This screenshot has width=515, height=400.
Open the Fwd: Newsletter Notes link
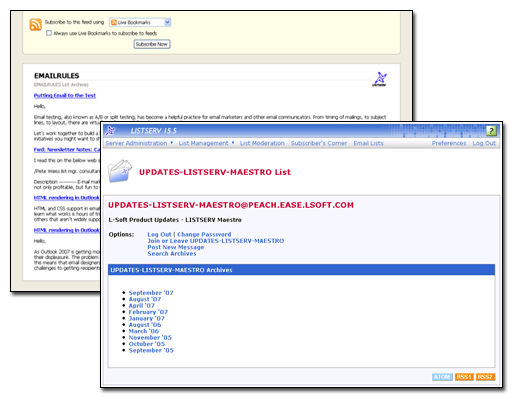click(67, 149)
